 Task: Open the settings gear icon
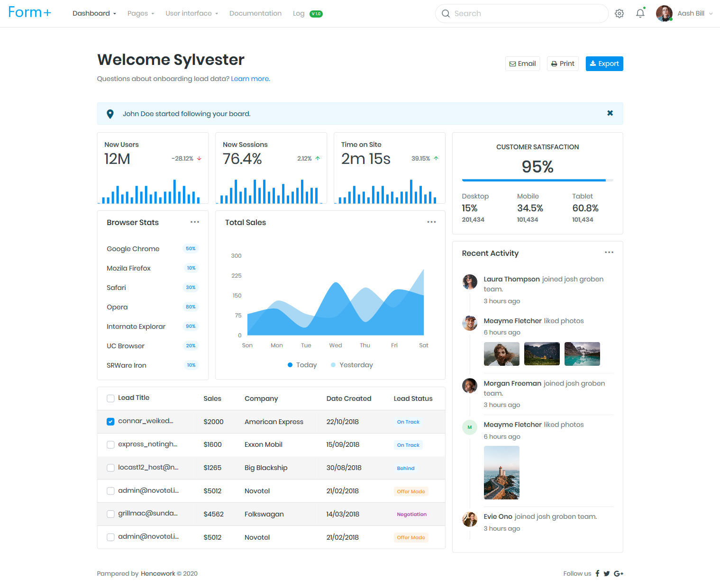(x=619, y=14)
